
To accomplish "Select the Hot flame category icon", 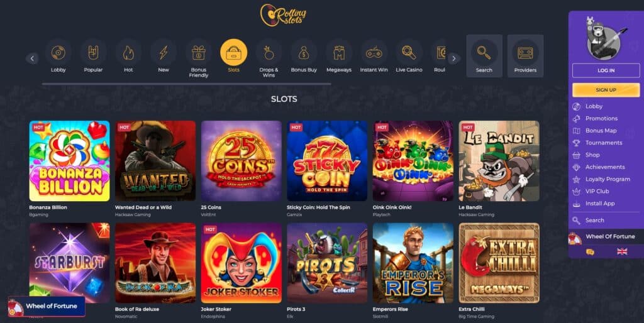I will click(128, 53).
